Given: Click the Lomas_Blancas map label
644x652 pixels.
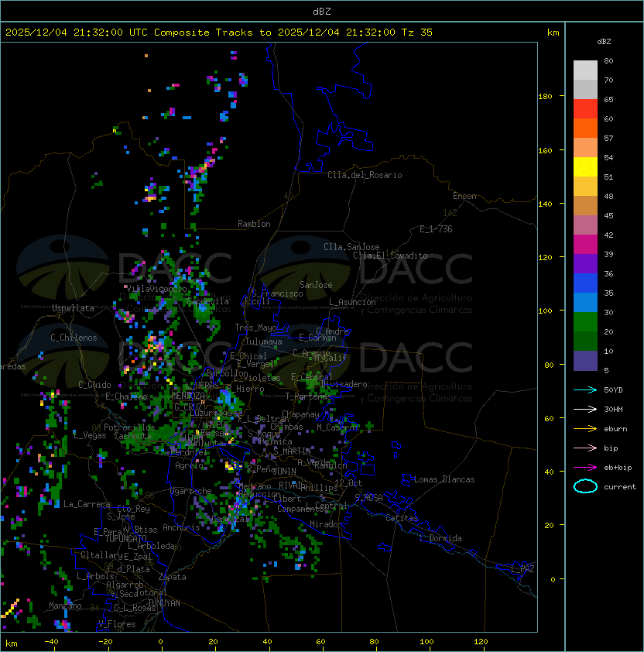Looking at the screenshot, I should tap(444, 479).
